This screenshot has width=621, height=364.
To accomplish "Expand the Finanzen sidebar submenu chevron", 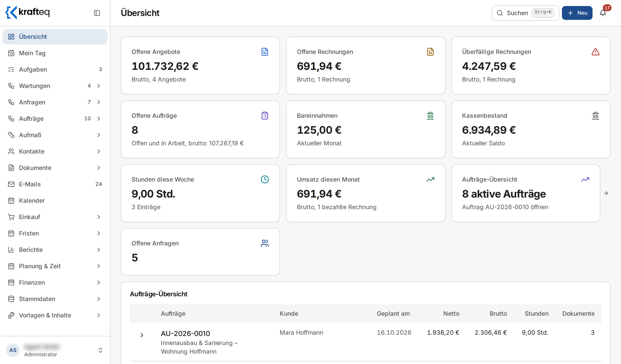I will [99, 282].
